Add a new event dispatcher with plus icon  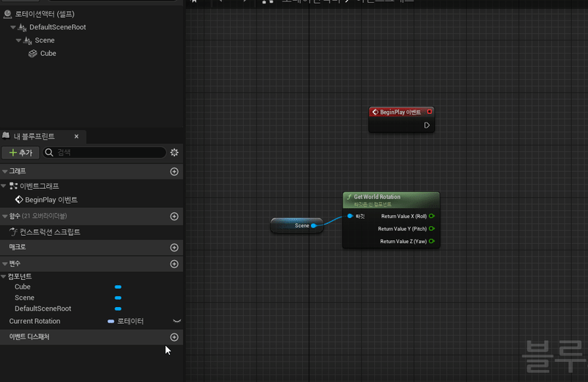(174, 337)
